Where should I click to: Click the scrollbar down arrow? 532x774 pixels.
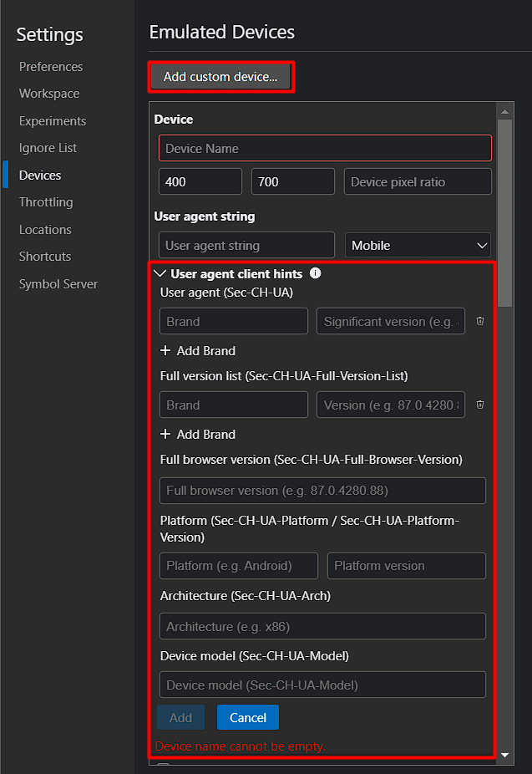click(x=505, y=755)
